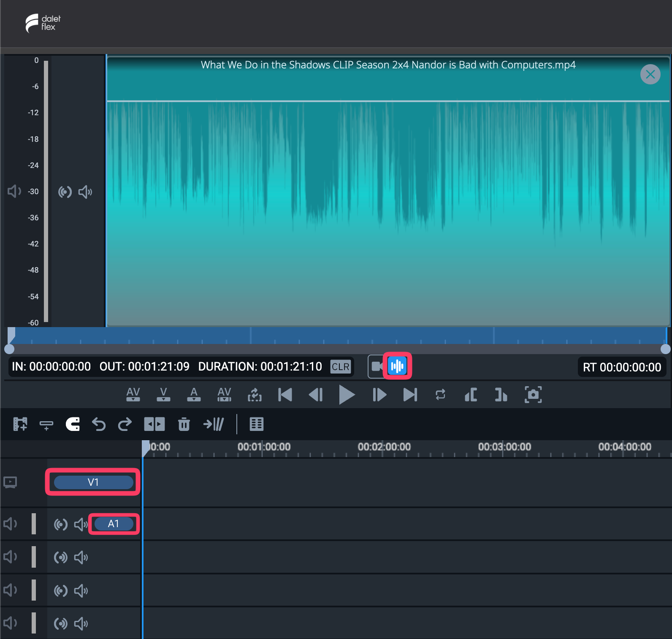Overwrite audio and video onto timeline
Image resolution: width=672 pixels, height=639 pixels.
coord(224,395)
